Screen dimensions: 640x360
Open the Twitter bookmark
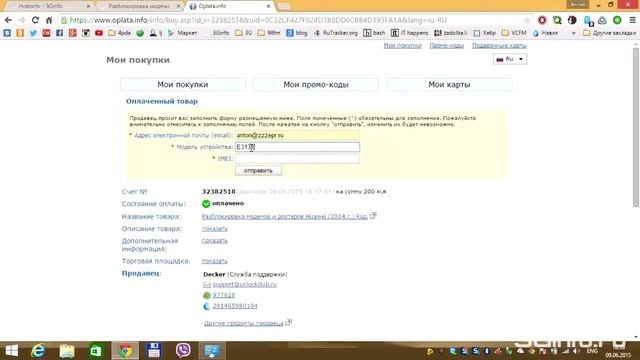tap(33, 33)
